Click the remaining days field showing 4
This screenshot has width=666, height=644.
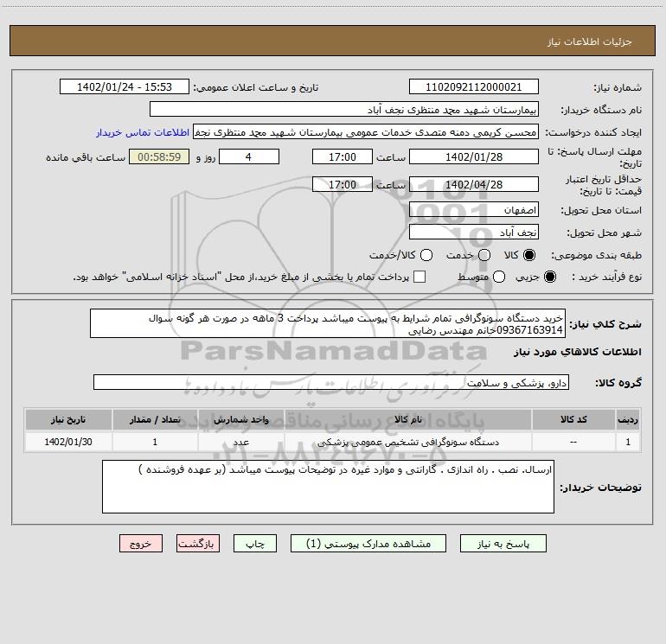(x=249, y=156)
